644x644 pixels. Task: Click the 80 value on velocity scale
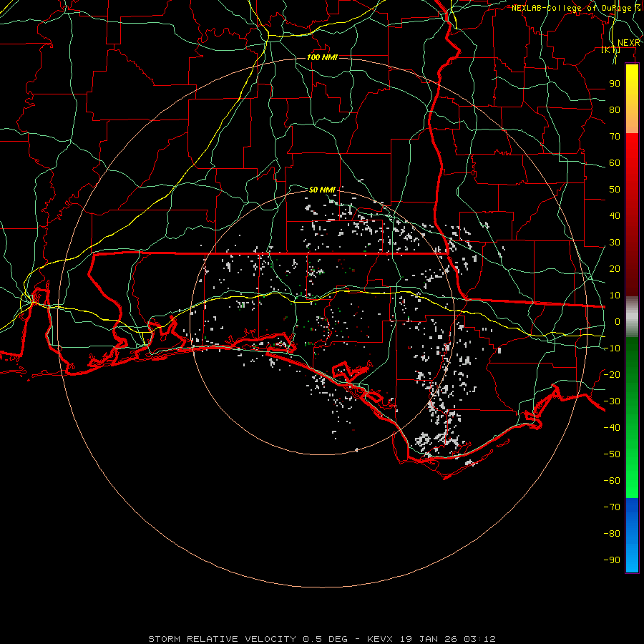click(615, 110)
